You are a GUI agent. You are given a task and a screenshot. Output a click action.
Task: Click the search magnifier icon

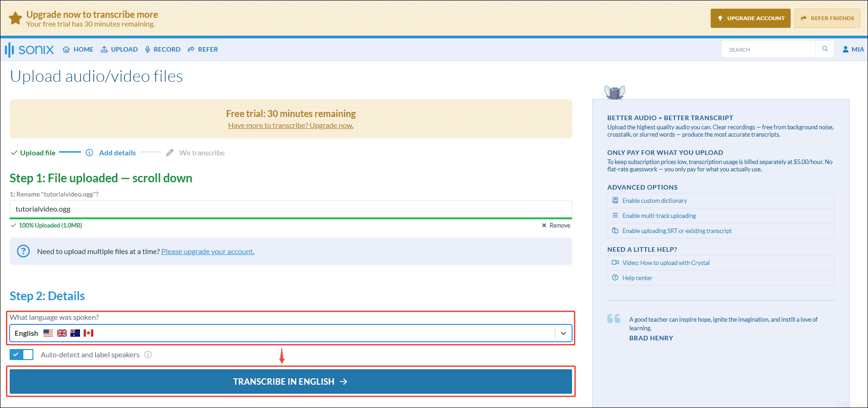point(825,49)
